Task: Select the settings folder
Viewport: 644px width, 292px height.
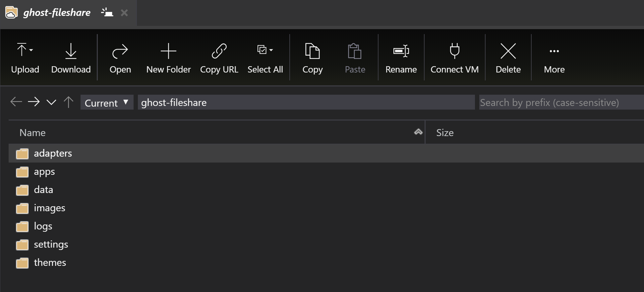Action: tap(326, 244)
